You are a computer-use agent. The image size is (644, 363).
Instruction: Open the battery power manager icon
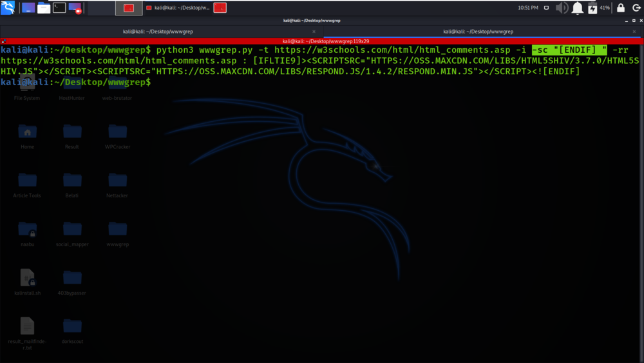592,8
